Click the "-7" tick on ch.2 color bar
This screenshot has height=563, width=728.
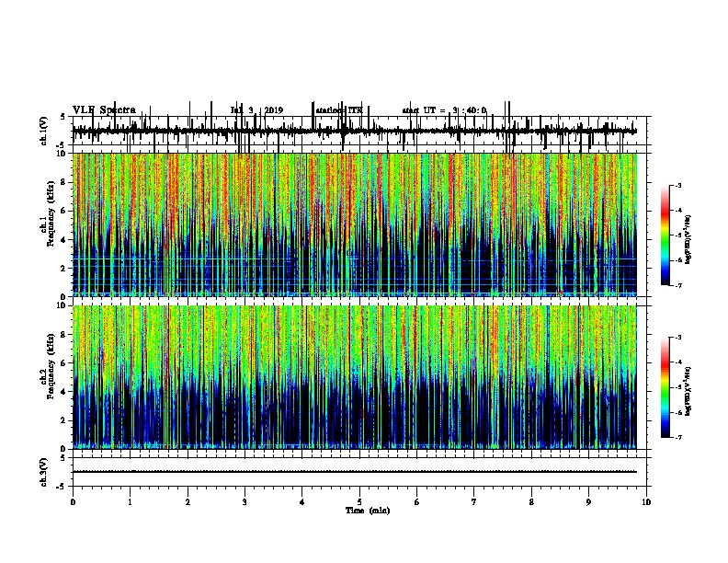[677, 438]
